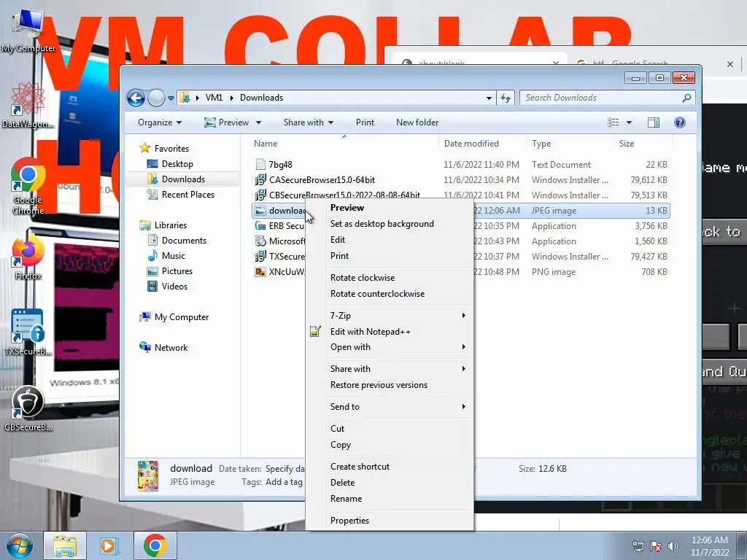Go back in Explorer navigation

(136, 98)
